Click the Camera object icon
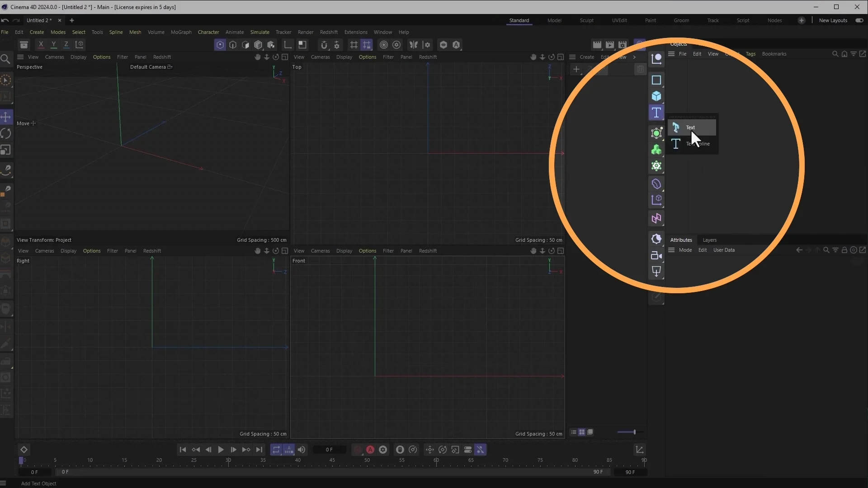The width and height of the screenshot is (868, 488). [x=656, y=255]
